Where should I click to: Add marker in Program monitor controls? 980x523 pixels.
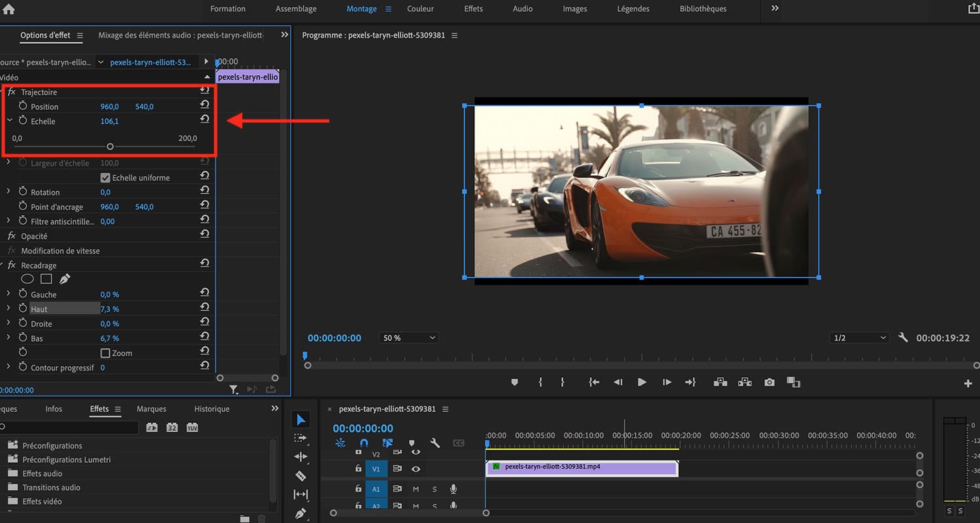click(514, 382)
